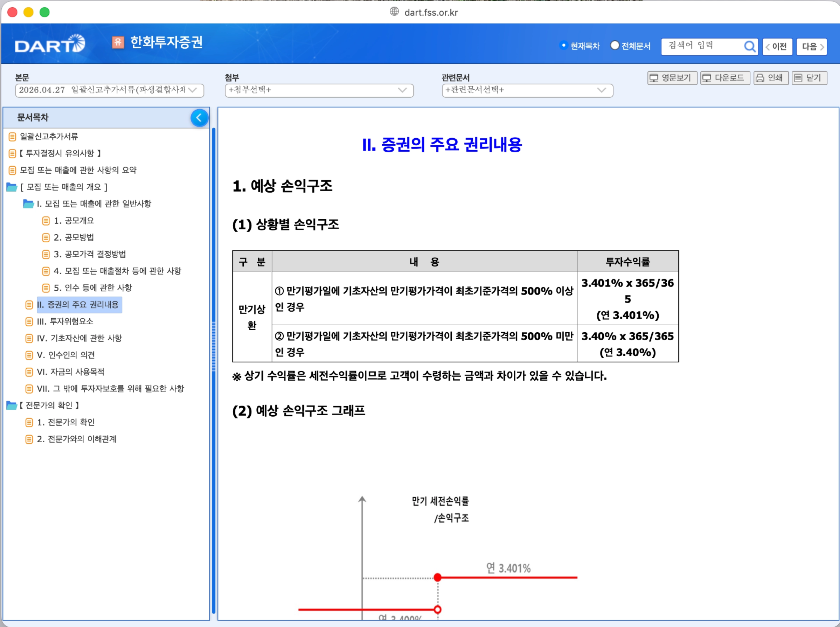Open 1. 전문가의 확인 tree item
The image size is (840, 627).
(66, 422)
